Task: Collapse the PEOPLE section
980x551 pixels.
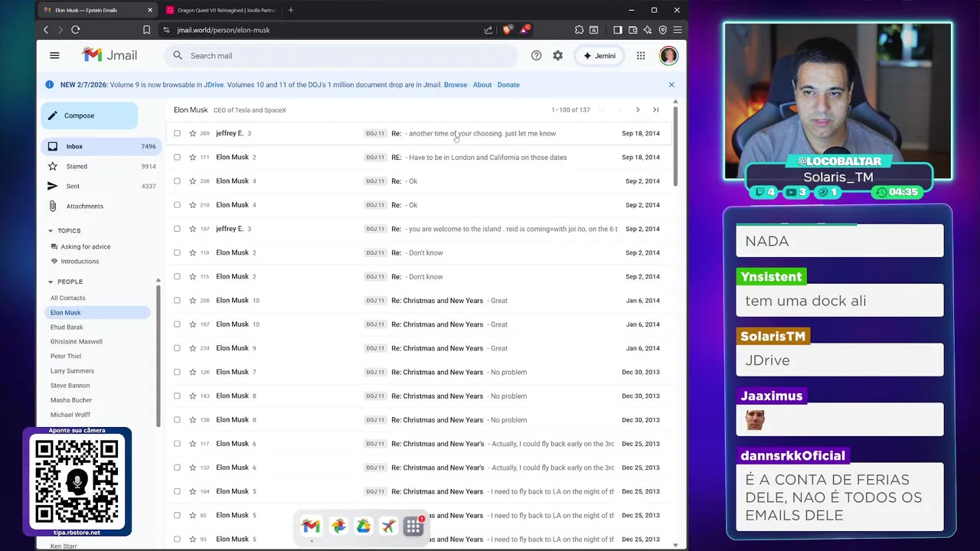Action: click(51, 282)
